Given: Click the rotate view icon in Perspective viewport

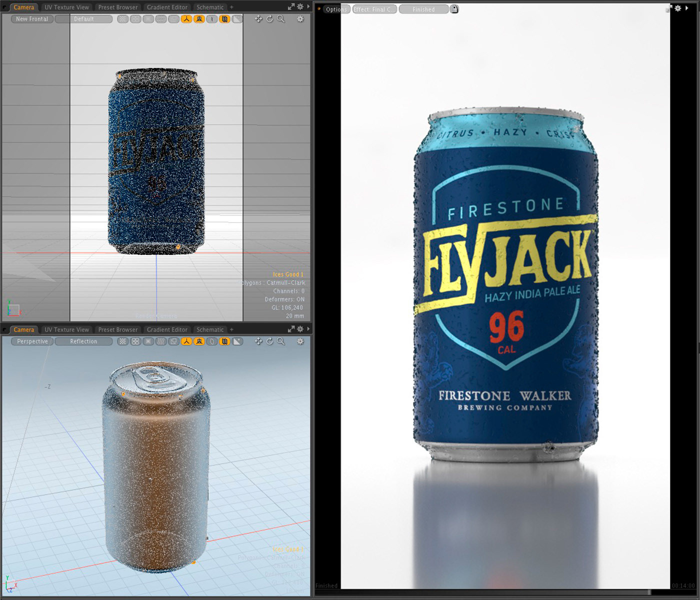Looking at the screenshot, I should coord(269,341).
